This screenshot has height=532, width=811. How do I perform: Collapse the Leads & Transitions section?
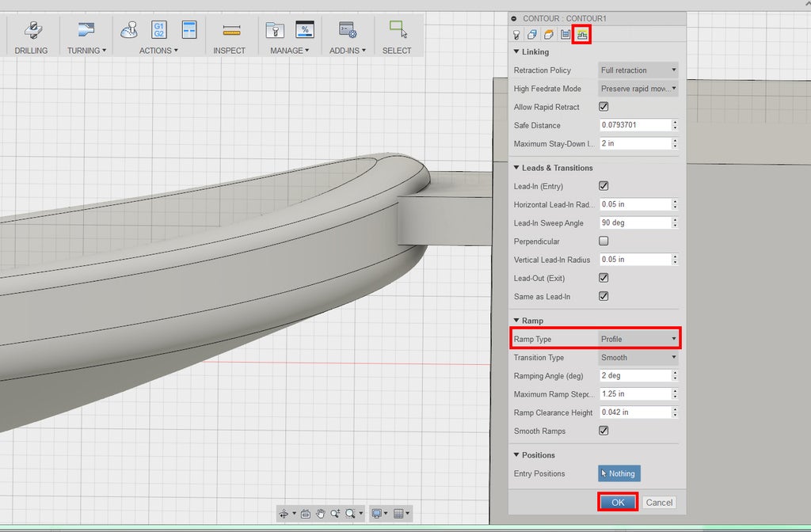(x=516, y=168)
